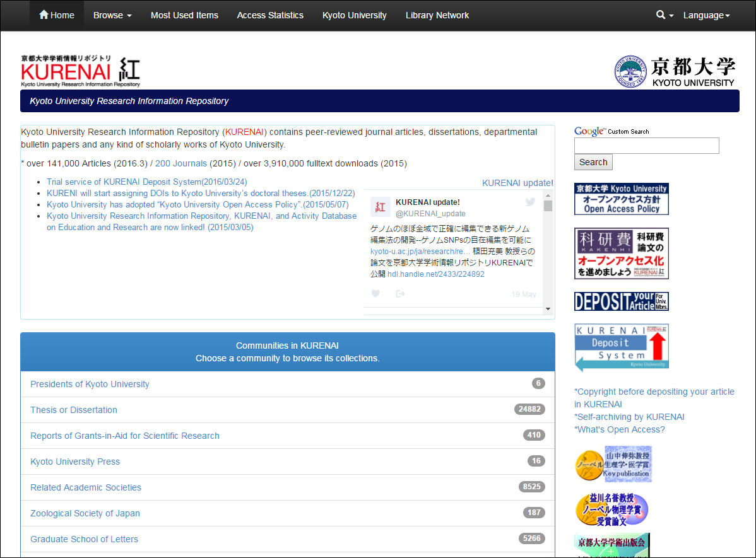Click the 187 count badge
This screenshot has height=558, width=756.
click(534, 513)
